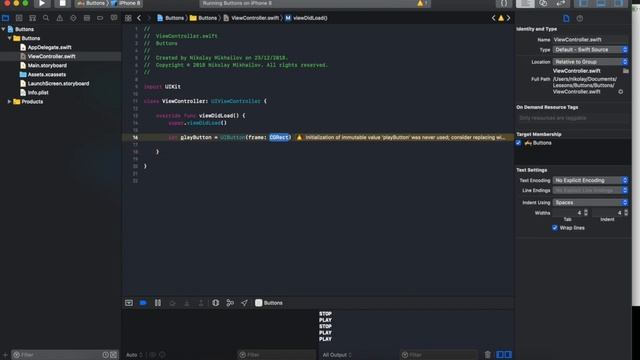
Task: Clear the console with trash icon
Action: pyautogui.click(x=487, y=355)
